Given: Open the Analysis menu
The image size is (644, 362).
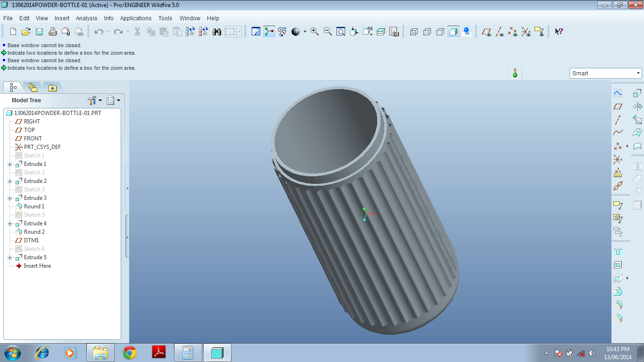Looking at the screenshot, I should pos(86,18).
